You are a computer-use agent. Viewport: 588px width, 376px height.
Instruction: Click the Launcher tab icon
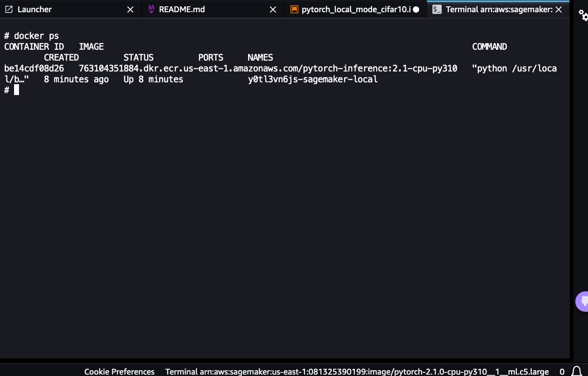pyautogui.click(x=9, y=9)
